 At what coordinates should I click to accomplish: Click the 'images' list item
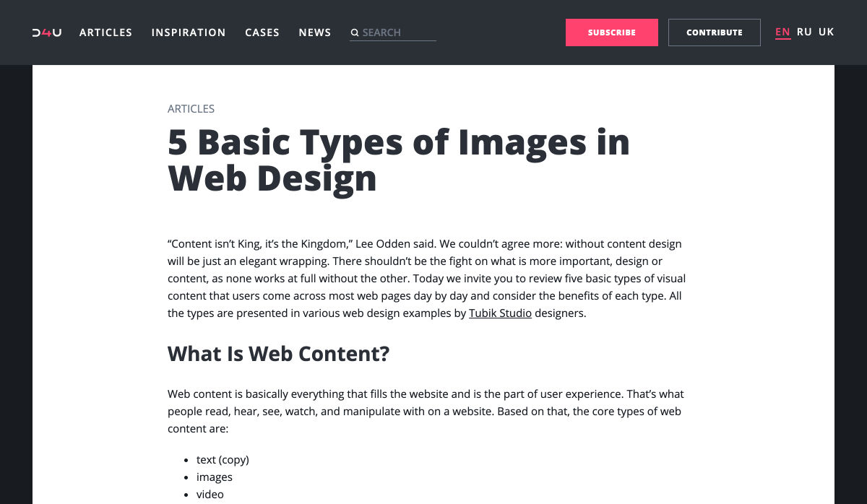215,477
